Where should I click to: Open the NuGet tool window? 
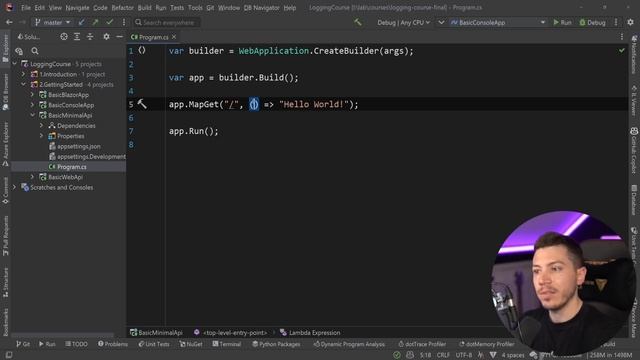(x=191, y=344)
